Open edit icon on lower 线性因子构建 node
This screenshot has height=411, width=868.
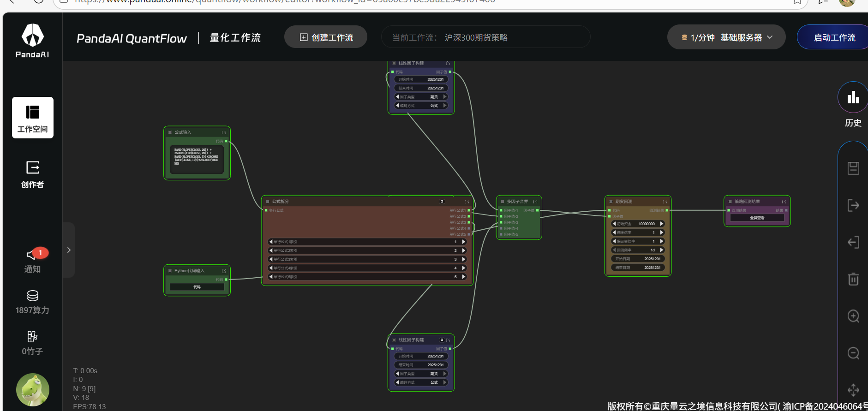[448, 340]
